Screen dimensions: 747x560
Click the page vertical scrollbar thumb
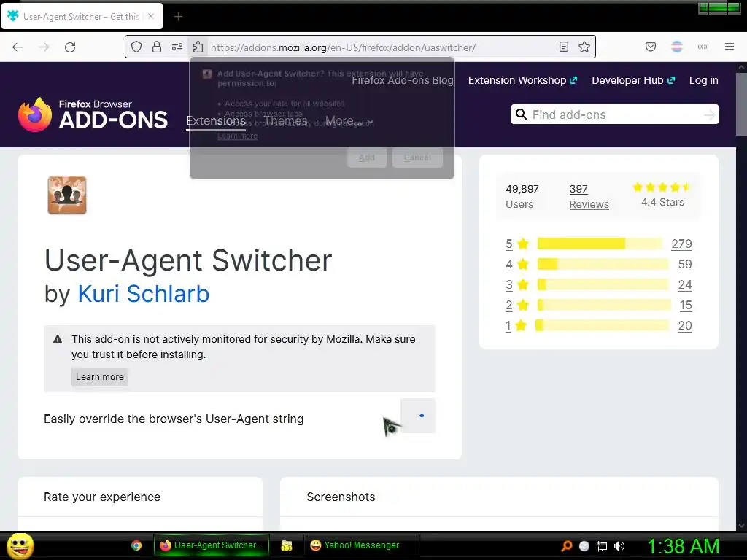pos(741,104)
